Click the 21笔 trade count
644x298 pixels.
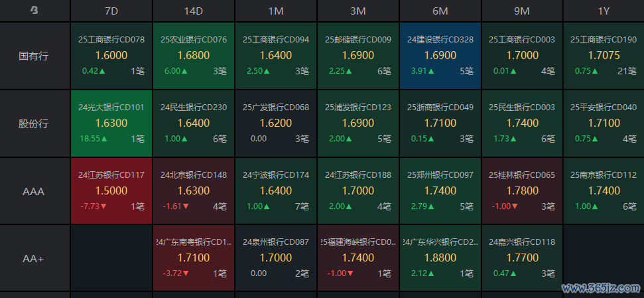[x=627, y=71]
